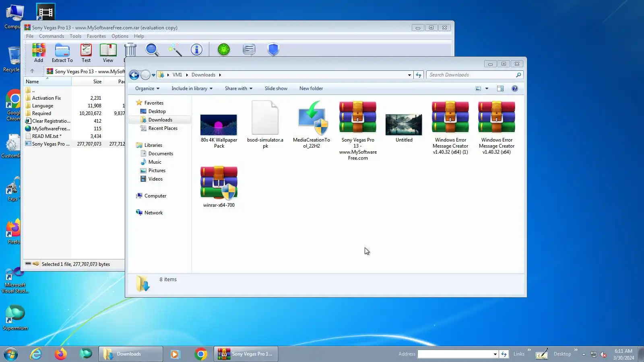Click the Back button in Explorer
Screen dimensions: 644x362
134,75
